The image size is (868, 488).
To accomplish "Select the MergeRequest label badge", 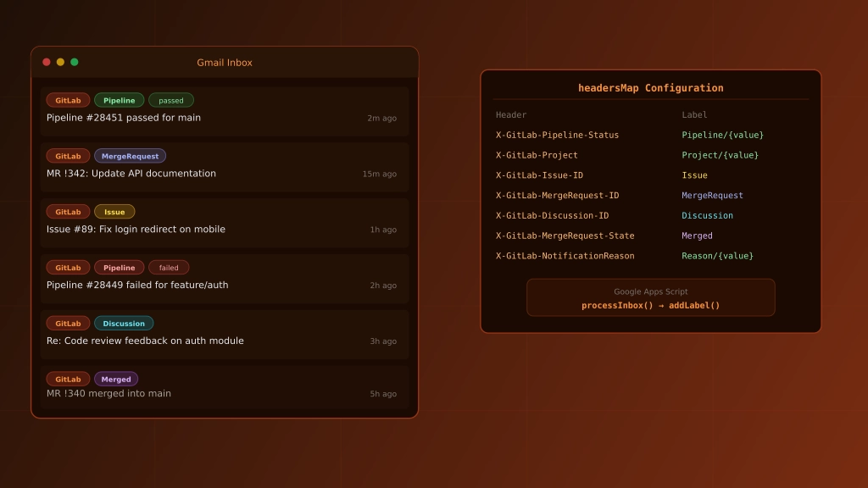I will 130,156.
